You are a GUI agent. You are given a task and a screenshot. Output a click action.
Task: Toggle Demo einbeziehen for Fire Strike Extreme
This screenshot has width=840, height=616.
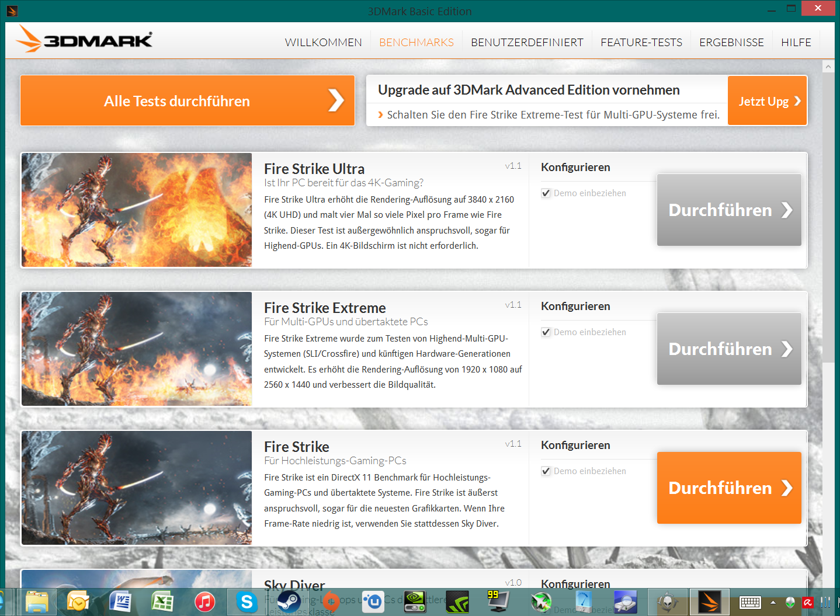546,332
